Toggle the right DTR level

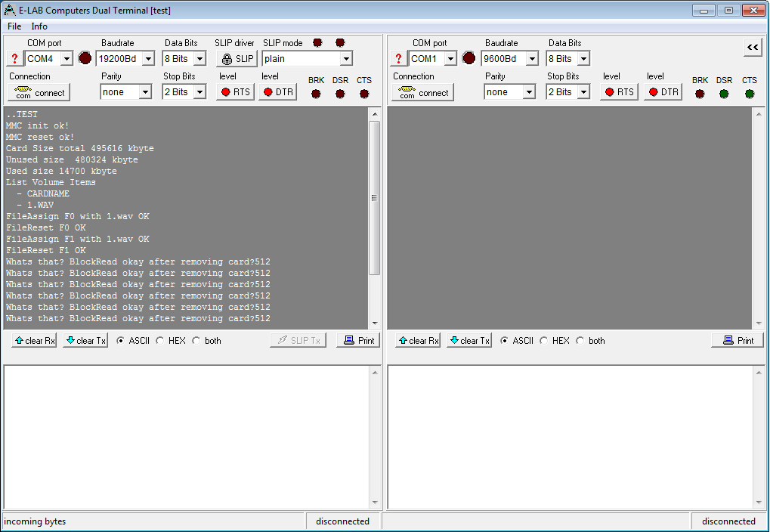(x=663, y=92)
